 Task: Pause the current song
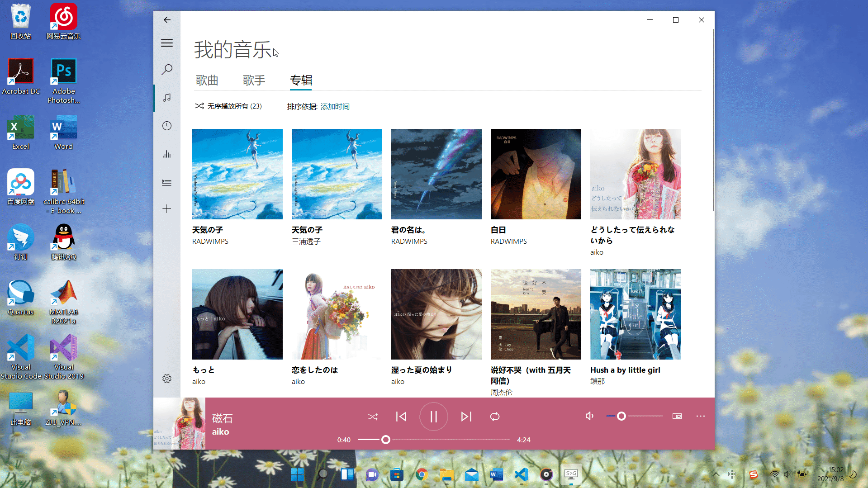433,417
